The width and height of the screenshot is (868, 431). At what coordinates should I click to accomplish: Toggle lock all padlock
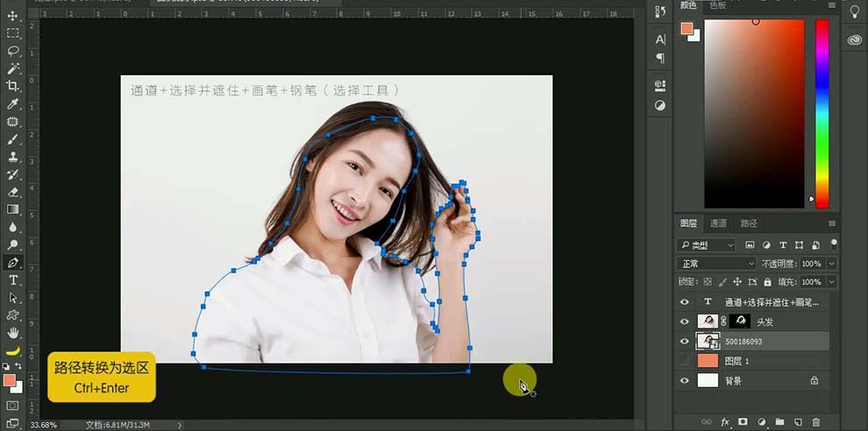767,281
